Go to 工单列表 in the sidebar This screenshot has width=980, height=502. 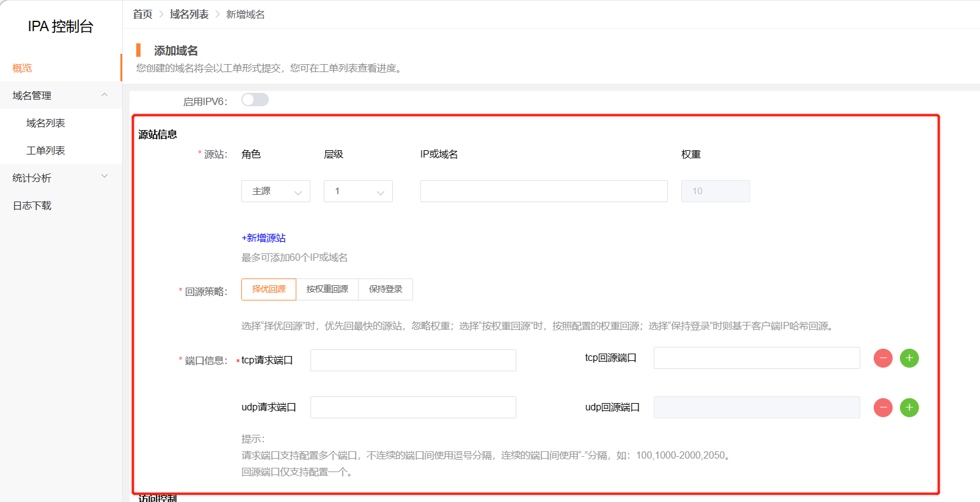[x=46, y=150]
